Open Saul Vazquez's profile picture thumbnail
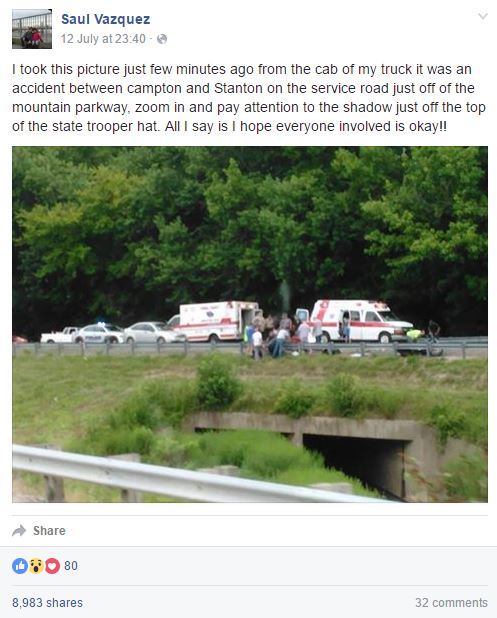 (x=32, y=29)
